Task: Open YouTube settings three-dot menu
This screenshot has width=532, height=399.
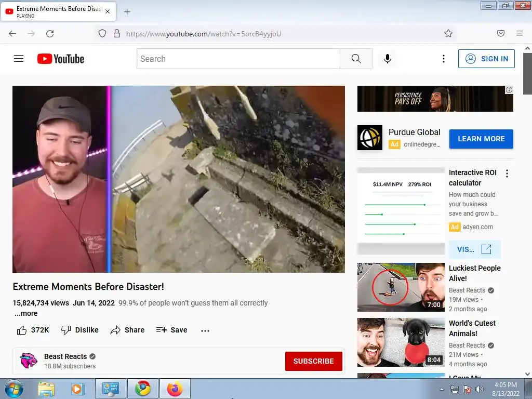Action: (444, 59)
